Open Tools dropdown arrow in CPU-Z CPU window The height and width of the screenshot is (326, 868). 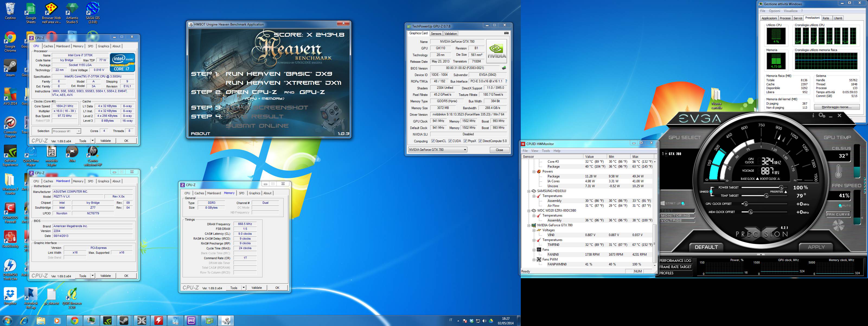(x=92, y=141)
